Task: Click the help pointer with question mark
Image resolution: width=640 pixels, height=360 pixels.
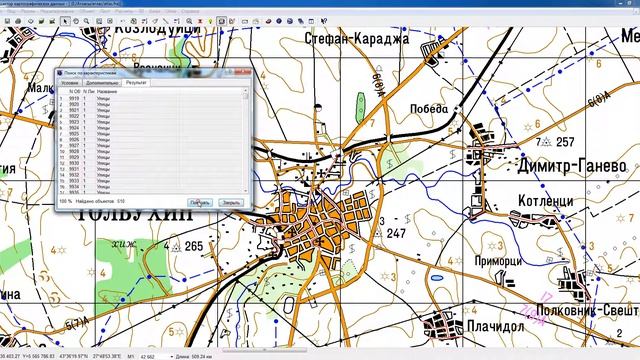Action: tap(324, 21)
